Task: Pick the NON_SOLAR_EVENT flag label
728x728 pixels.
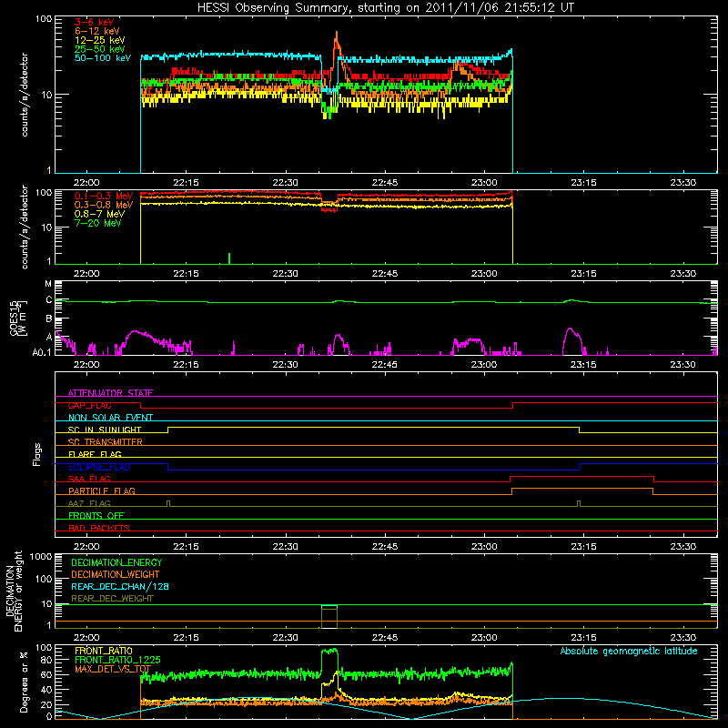Action: (110, 418)
